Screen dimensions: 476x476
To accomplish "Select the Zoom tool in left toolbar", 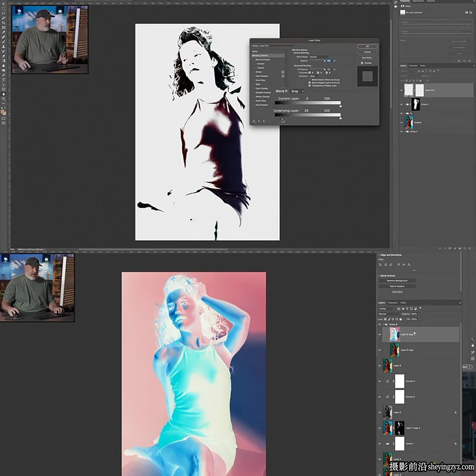I will (4, 99).
